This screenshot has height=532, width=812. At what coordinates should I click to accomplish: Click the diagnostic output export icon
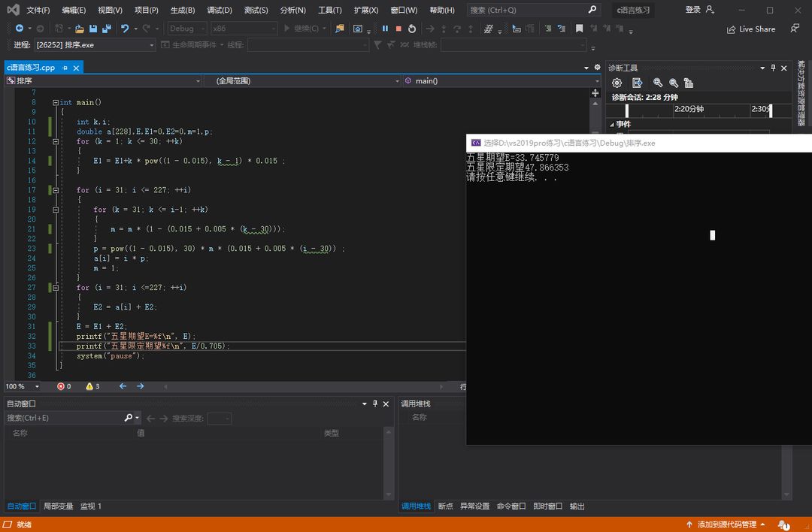click(x=637, y=83)
